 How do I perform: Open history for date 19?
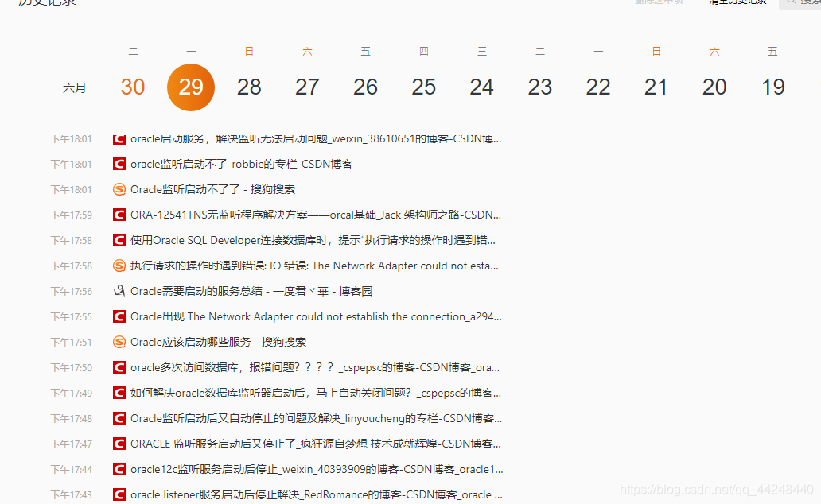point(772,87)
